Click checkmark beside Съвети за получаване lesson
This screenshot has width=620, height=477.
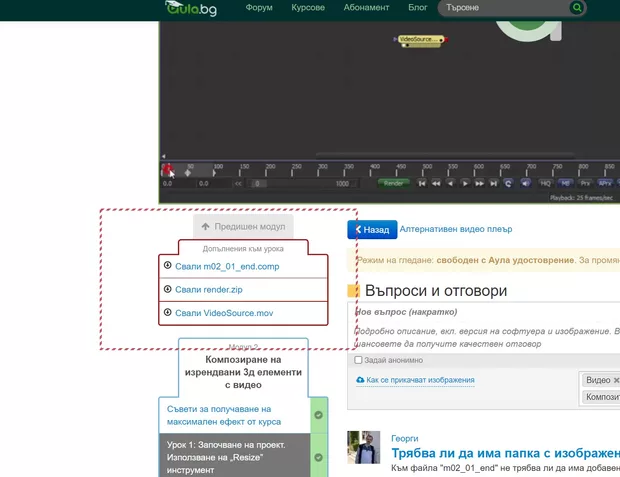pos(319,415)
